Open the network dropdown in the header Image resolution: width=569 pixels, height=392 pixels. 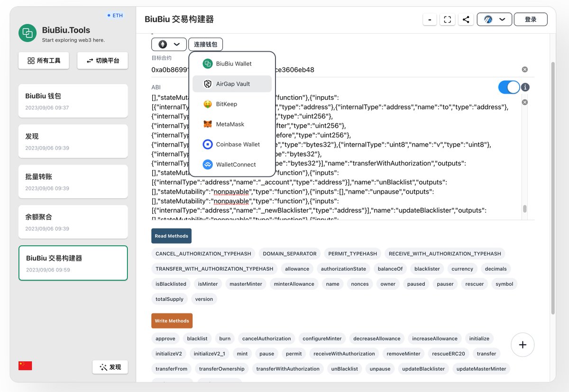pyautogui.click(x=494, y=19)
